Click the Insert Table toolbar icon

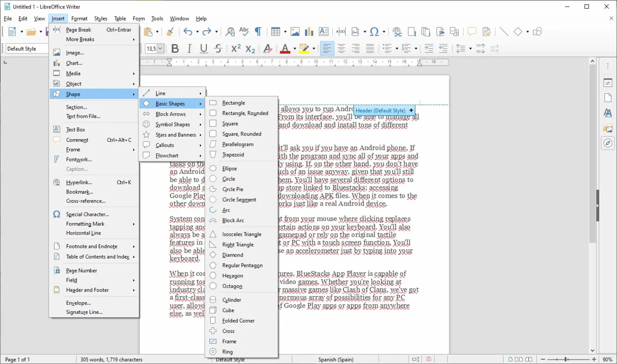coord(275,31)
